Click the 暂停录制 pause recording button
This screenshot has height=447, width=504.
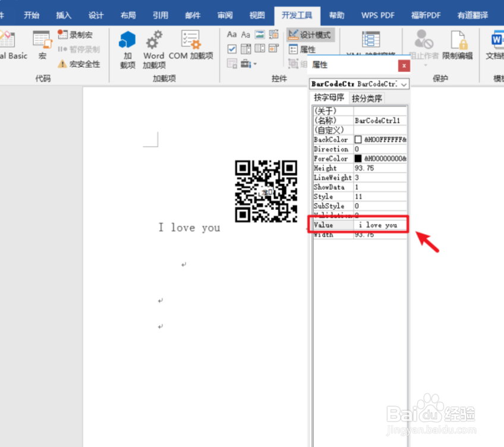78,49
